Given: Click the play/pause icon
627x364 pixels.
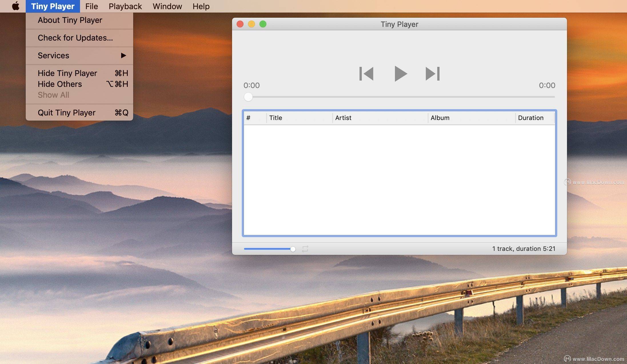Looking at the screenshot, I should (399, 73).
